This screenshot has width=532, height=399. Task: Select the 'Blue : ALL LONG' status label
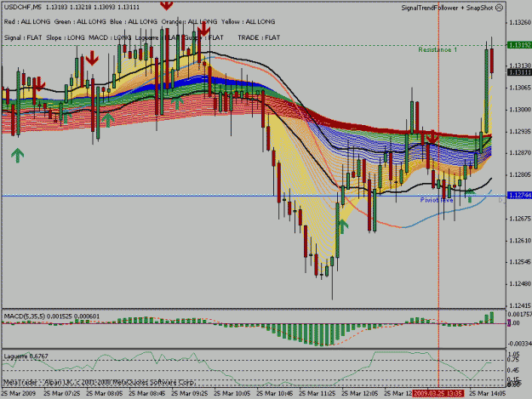click(134, 22)
